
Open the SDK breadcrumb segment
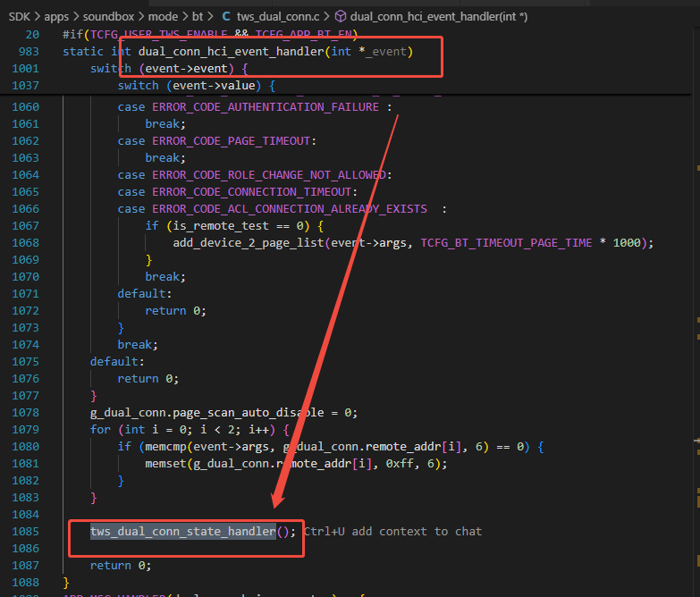(x=19, y=16)
